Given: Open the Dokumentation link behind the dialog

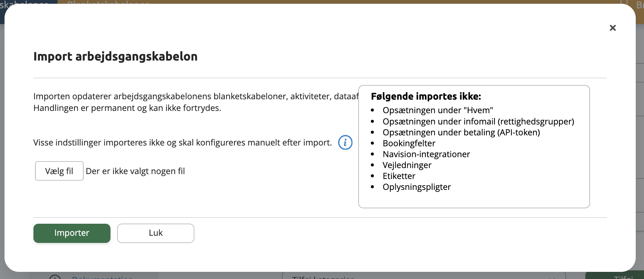Looking at the screenshot, I should [x=102, y=277].
